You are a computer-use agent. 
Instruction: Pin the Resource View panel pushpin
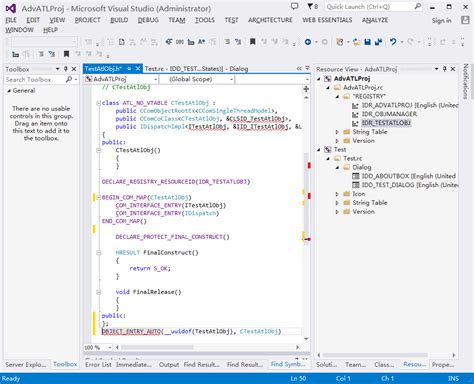point(444,69)
